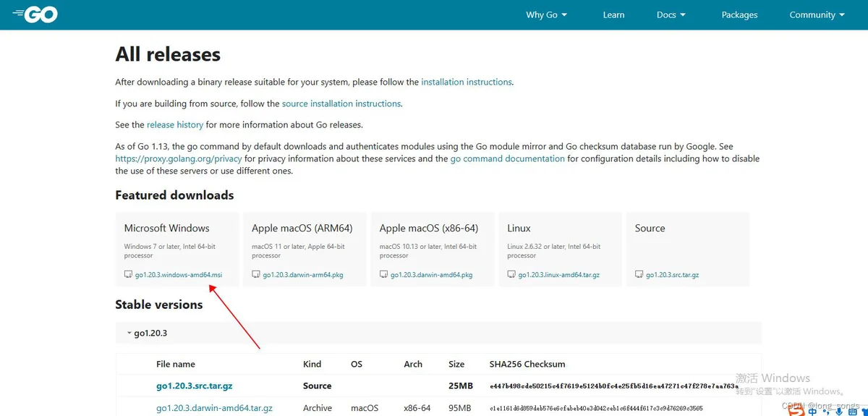Toggle the 中 Chinese input mode icon
The width and height of the screenshot is (868, 416).
(x=812, y=410)
